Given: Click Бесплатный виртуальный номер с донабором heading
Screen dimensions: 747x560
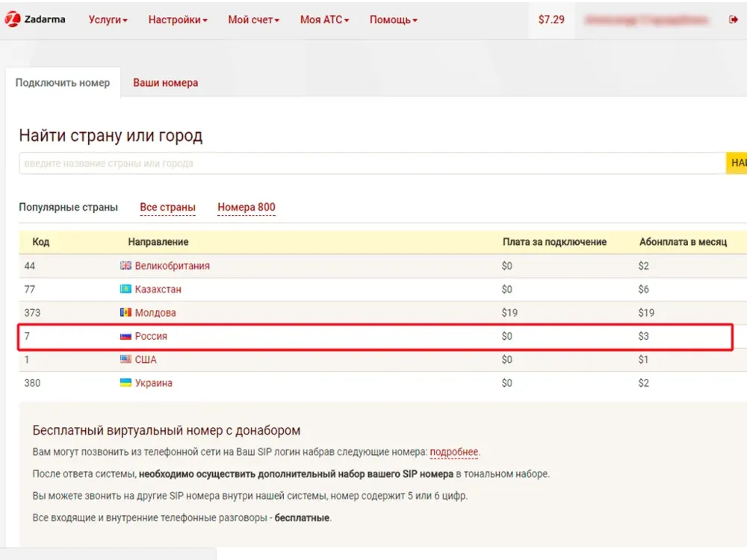Looking at the screenshot, I should tap(167, 431).
